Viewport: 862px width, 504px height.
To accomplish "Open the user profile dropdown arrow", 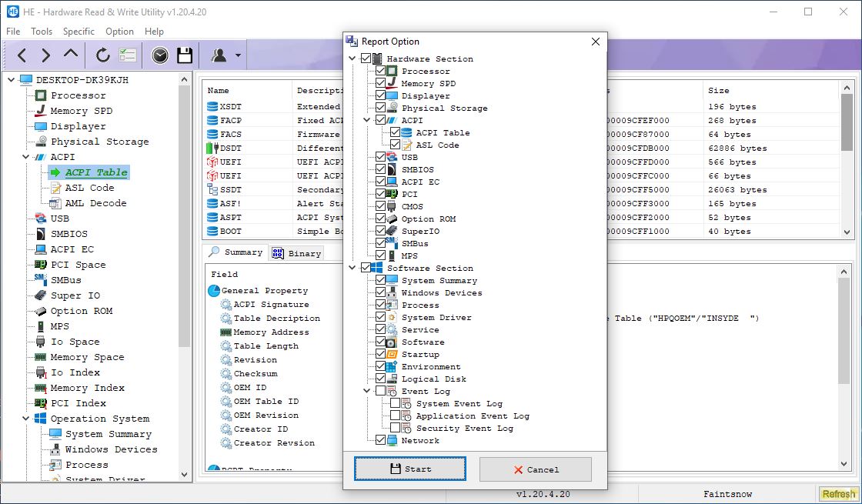I will point(238,56).
